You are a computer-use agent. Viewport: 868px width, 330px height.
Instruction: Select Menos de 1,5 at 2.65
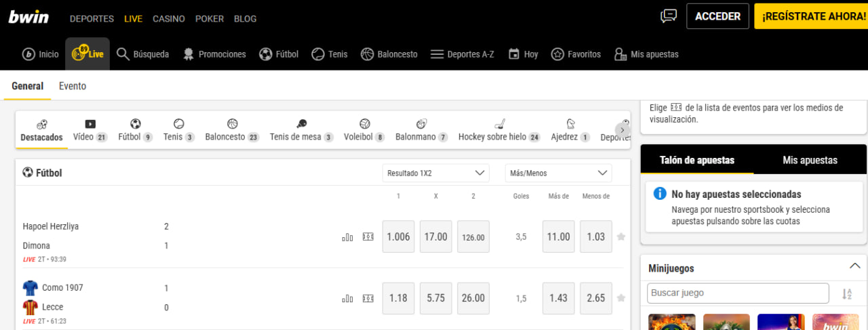click(596, 298)
